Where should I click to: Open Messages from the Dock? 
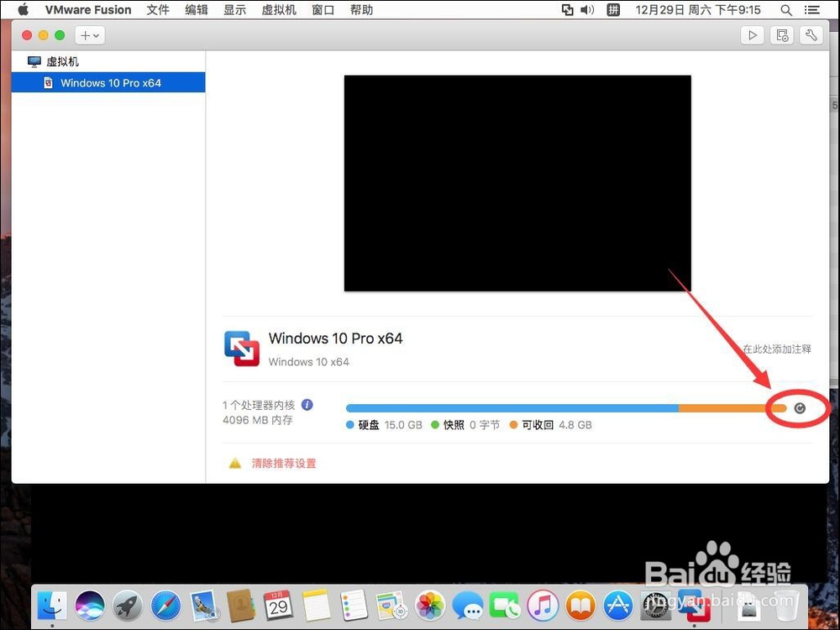467,606
